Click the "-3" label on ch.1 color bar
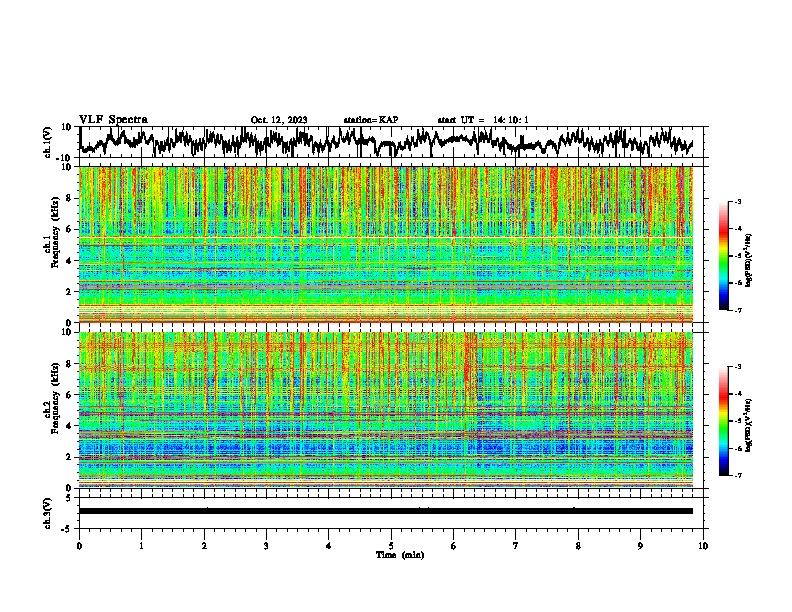 tap(738, 201)
